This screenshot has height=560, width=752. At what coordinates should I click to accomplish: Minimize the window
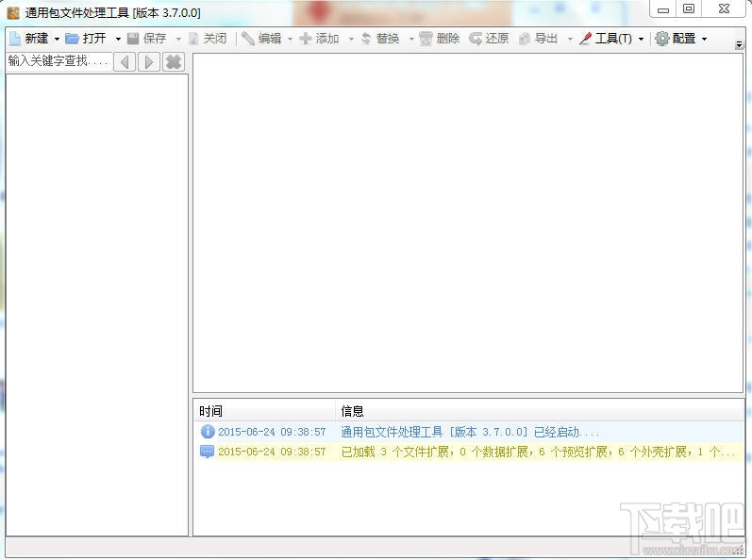[x=662, y=9]
